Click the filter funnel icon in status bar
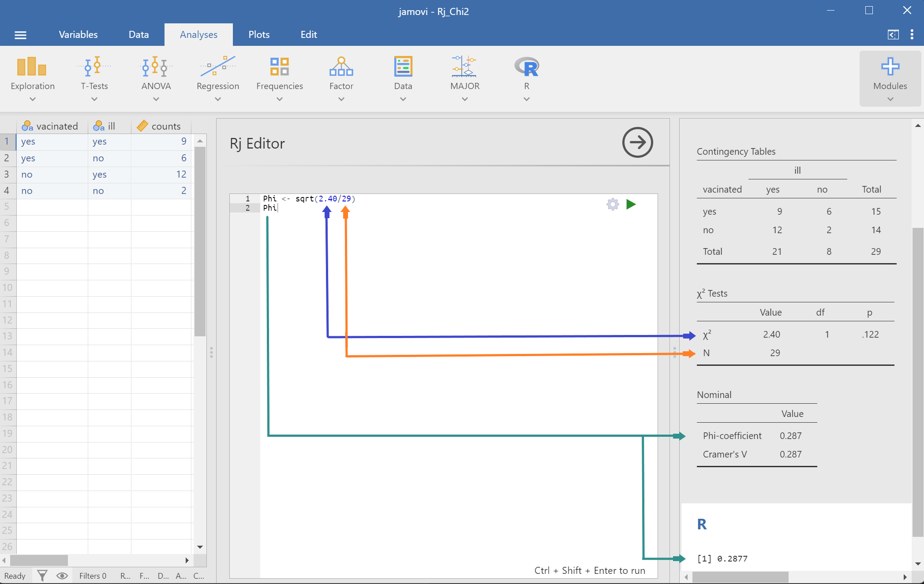Image resolution: width=924 pixels, height=584 pixels. click(42, 576)
